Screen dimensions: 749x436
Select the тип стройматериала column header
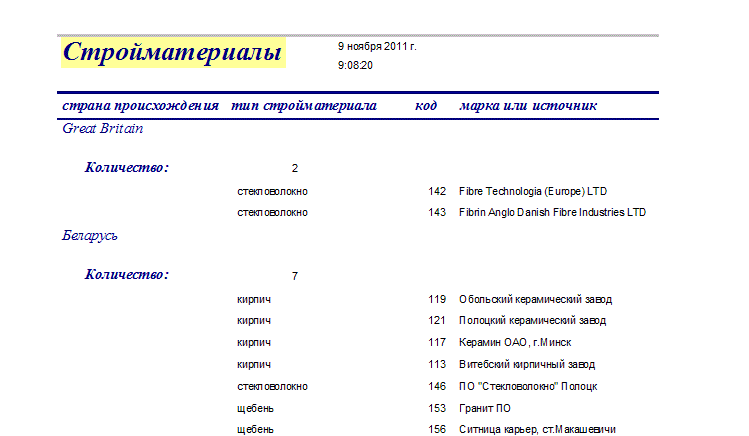tap(303, 105)
